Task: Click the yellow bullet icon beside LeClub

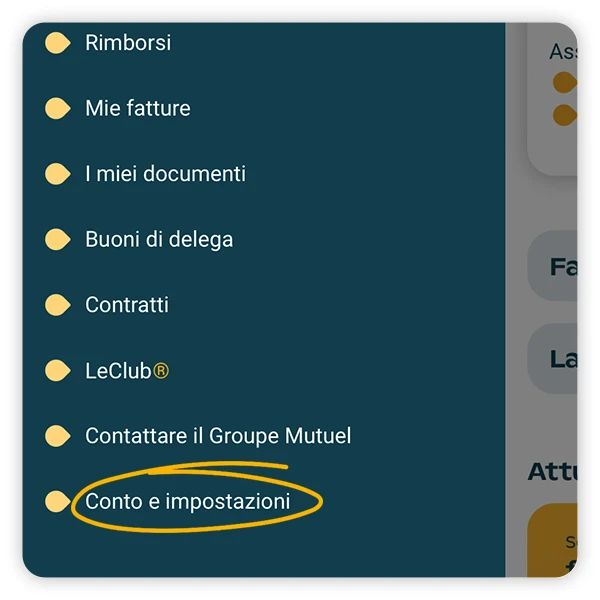Action: point(58,371)
